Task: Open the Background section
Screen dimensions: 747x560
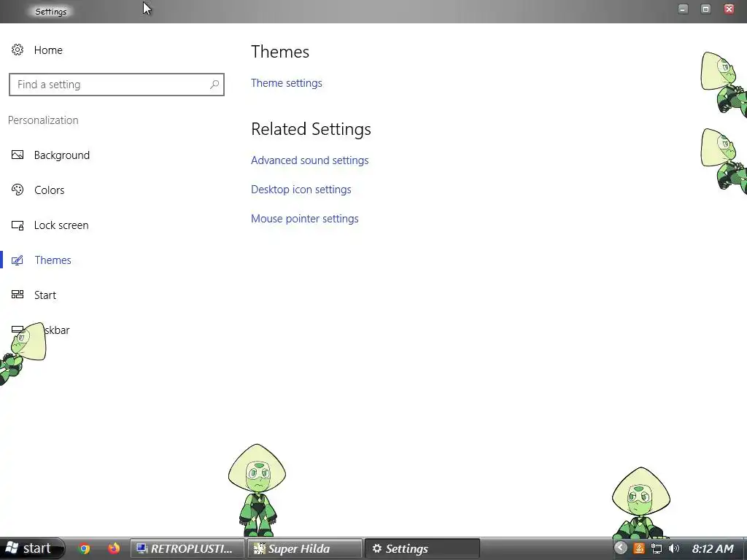Action: coord(62,155)
